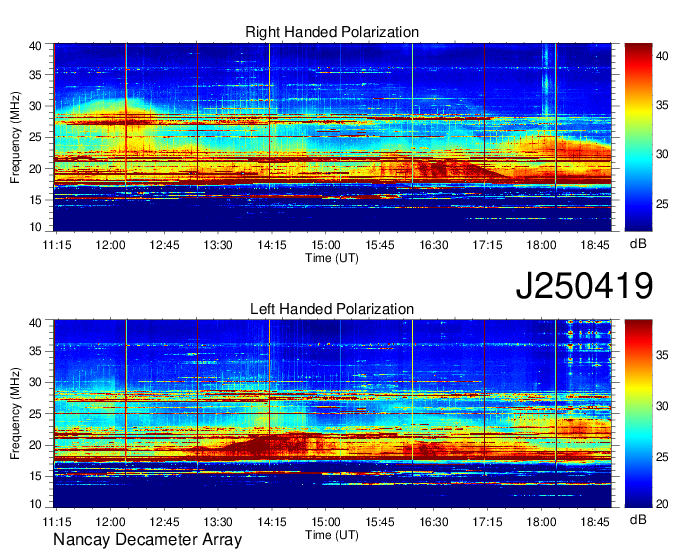Image resolution: width=680 pixels, height=552 pixels.
Task: Click the 30 MHz frequency tick of lower plot
Action: point(35,382)
